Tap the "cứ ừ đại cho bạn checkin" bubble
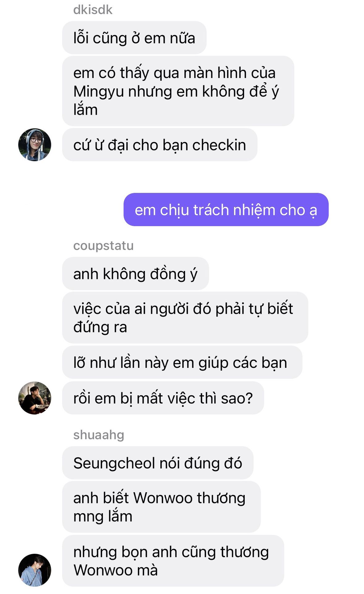This screenshot has width=364, height=594. 160,144
